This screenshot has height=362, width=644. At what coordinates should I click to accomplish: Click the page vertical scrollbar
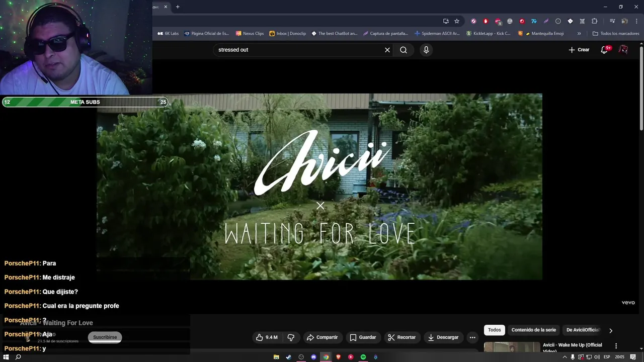[641, 88]
